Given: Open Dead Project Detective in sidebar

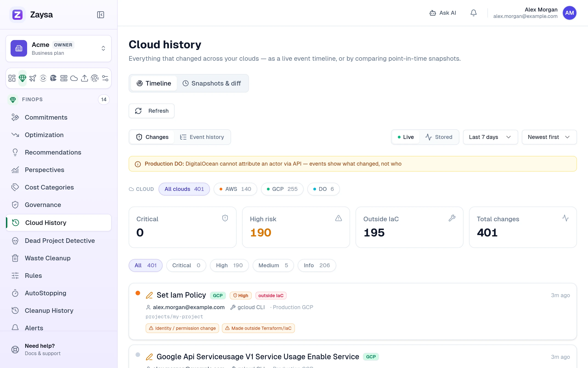Looking at the screenshot, I should (59, 241).
